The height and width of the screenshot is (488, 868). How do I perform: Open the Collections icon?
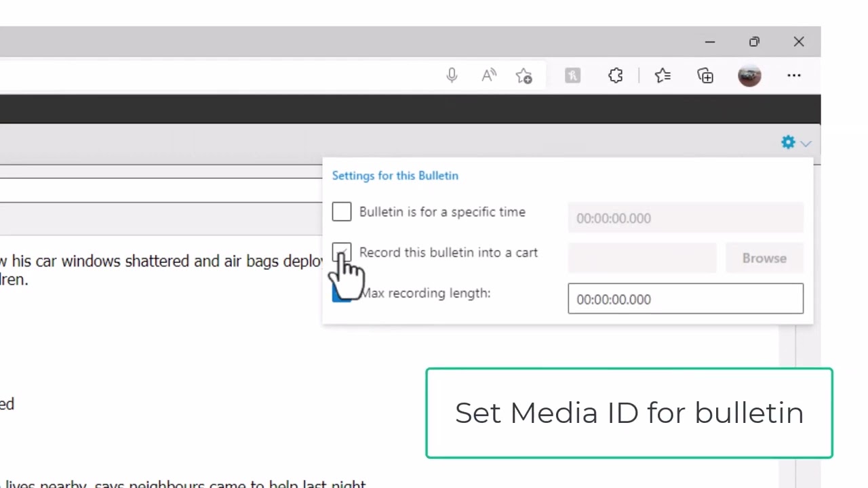705,76
